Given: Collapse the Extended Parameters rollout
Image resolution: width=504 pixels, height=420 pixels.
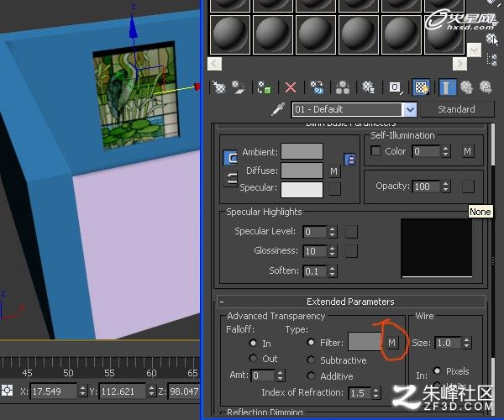Looking at the screenshot, I should click(350, 302).
